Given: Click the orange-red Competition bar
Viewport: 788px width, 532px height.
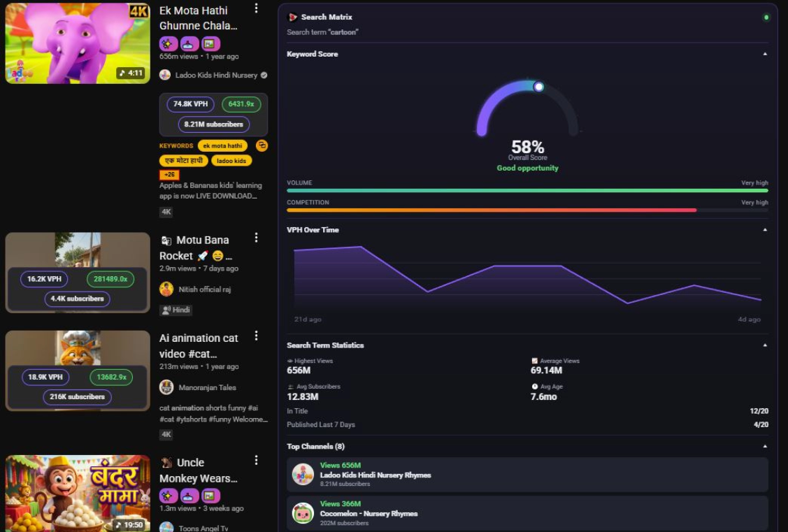Looking at the screenshot, I should tap(492, 210).
